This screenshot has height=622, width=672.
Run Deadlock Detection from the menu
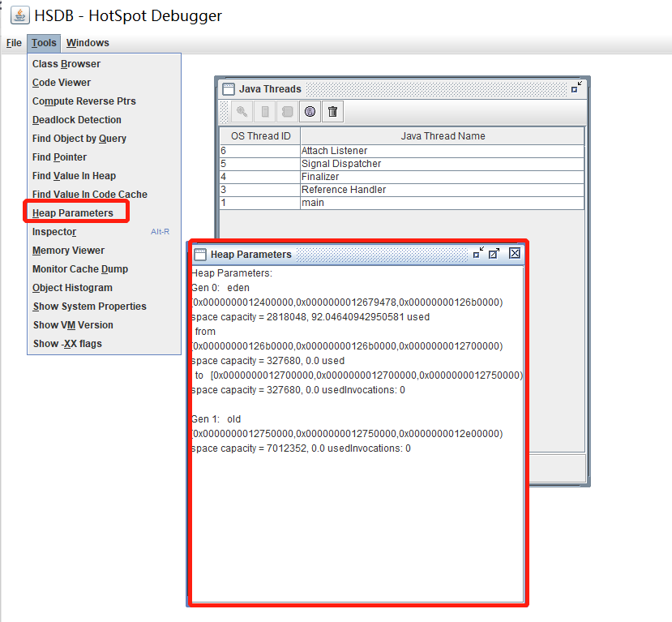pos(104,119)
